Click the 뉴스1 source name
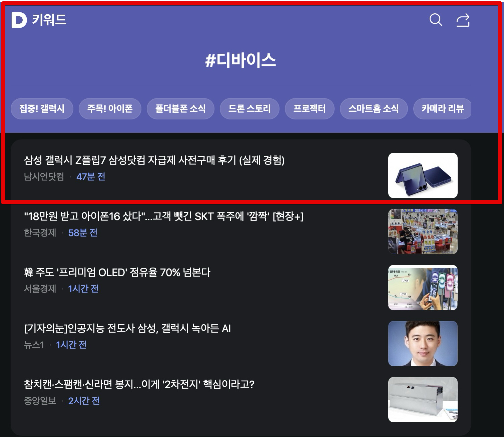This screenshot has width=504, height=437. [34, 345]
